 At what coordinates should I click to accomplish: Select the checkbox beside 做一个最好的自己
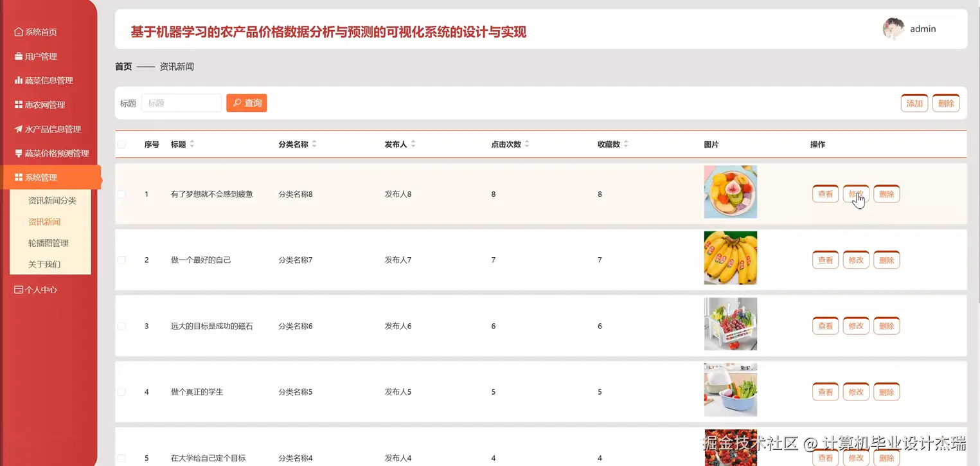pyautogui.click(x=122, y=260)
